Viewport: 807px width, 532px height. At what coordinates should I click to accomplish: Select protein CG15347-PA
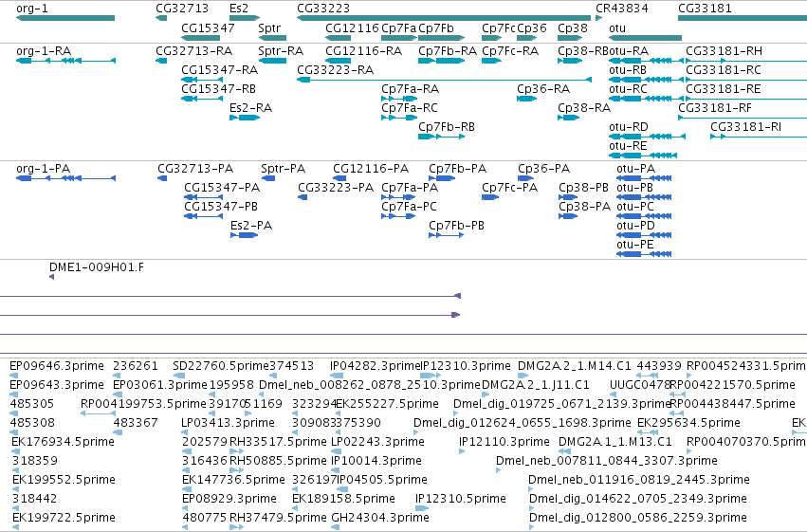click(203, 197)
